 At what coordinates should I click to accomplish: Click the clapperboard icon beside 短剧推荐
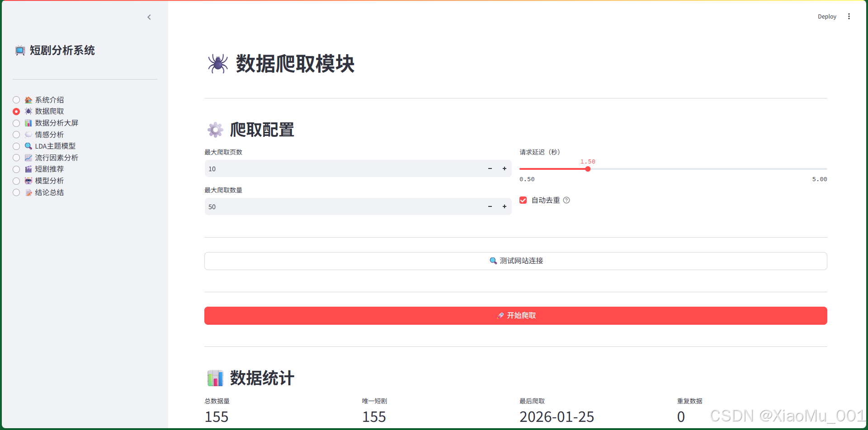[x=28, y=169]
